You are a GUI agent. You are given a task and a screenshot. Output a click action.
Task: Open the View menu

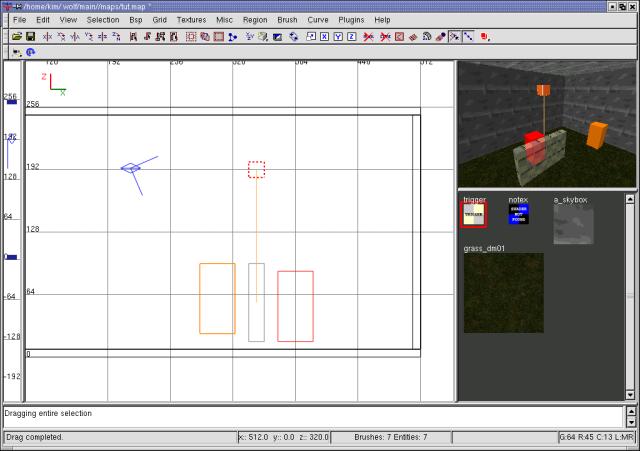(x=68, y=20)
